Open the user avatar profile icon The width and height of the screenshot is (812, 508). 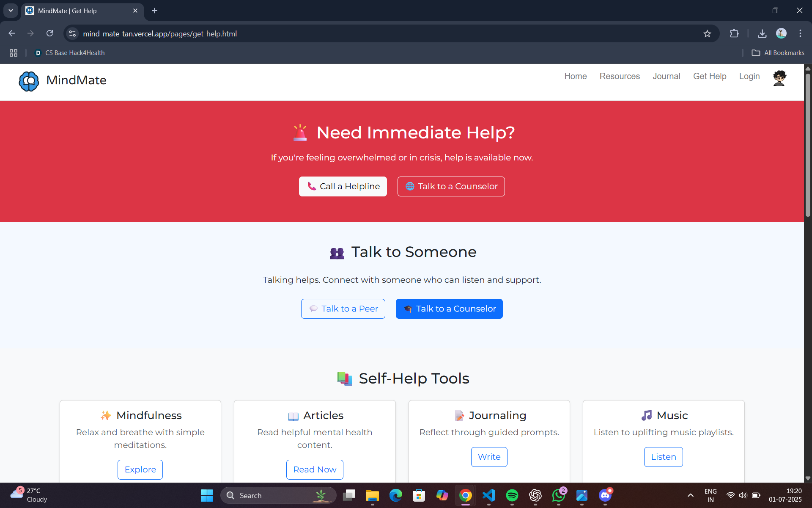(x=779, y=78)
